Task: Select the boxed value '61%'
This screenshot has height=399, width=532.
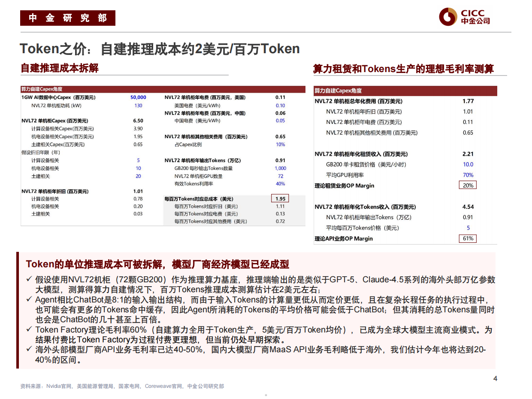Action: point(468,239)
